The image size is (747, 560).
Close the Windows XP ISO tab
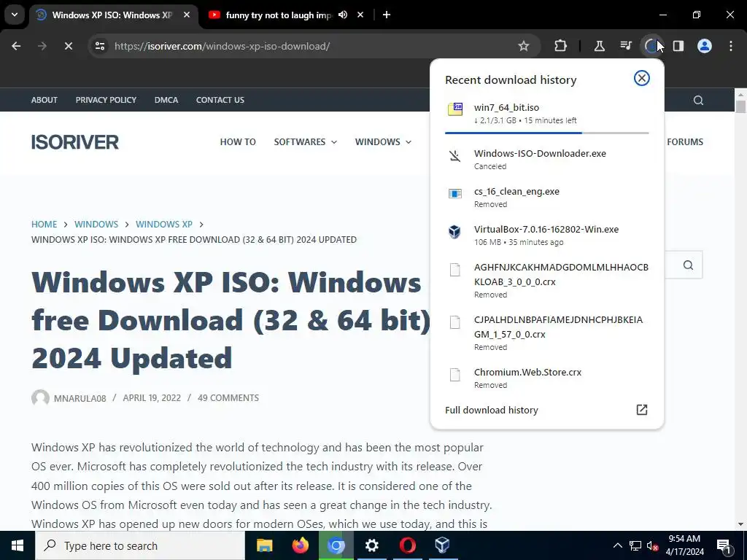click(187, 15)
